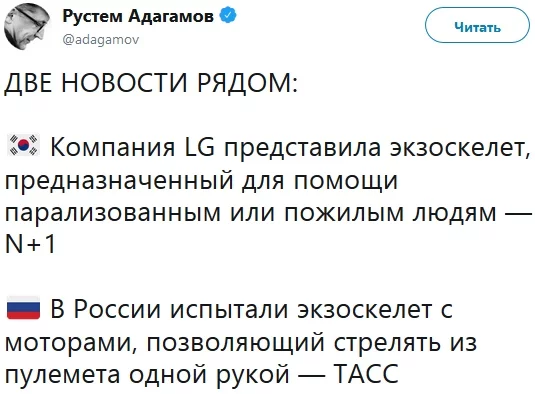Click the South Korea flag emoji
Image resolution: width=535 pixels, height=394 pixels.
(x=23, y=146)
